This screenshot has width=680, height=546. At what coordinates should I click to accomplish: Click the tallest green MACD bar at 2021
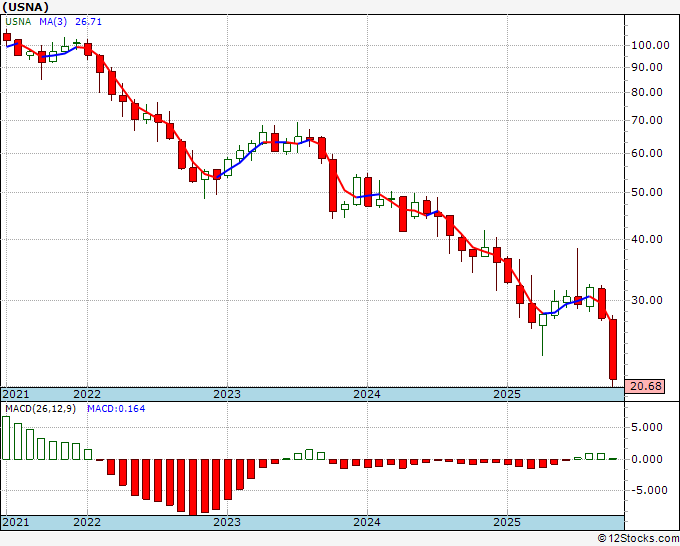6,438
